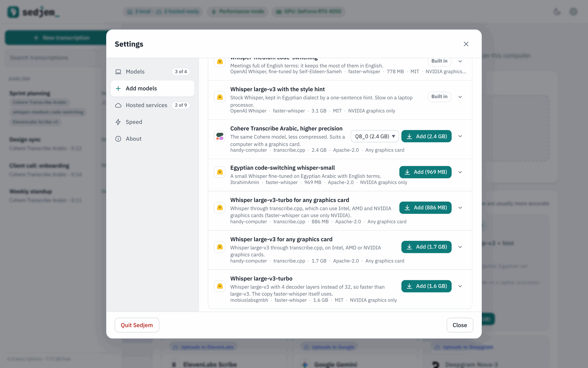Click the Cohere logo icon on Cohere Transcribe row

[x=220, y=136]
